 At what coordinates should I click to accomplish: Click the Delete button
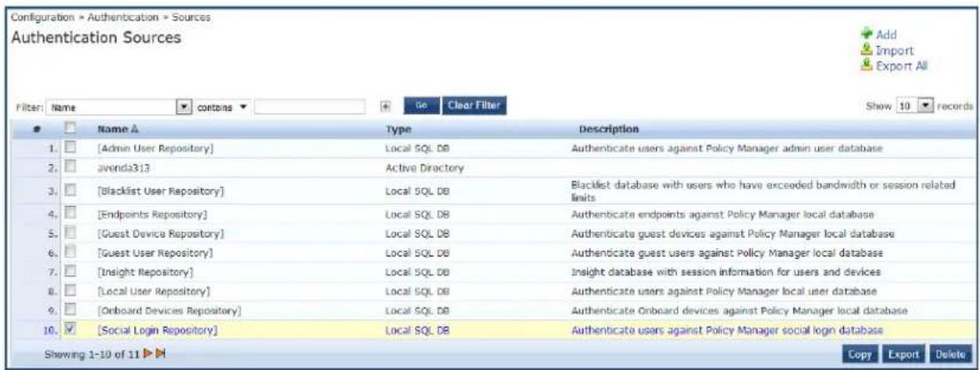[951, 354]
